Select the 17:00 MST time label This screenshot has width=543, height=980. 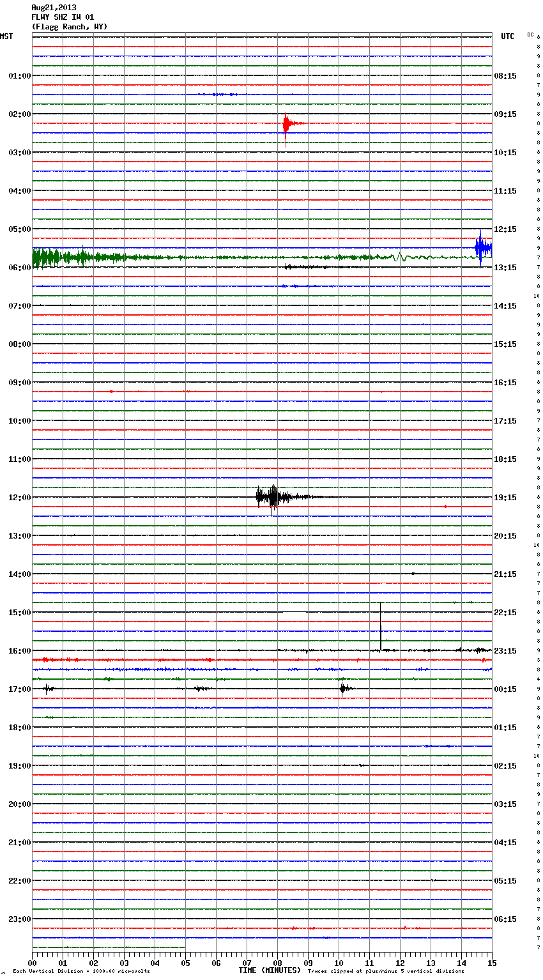coord(20,689)
